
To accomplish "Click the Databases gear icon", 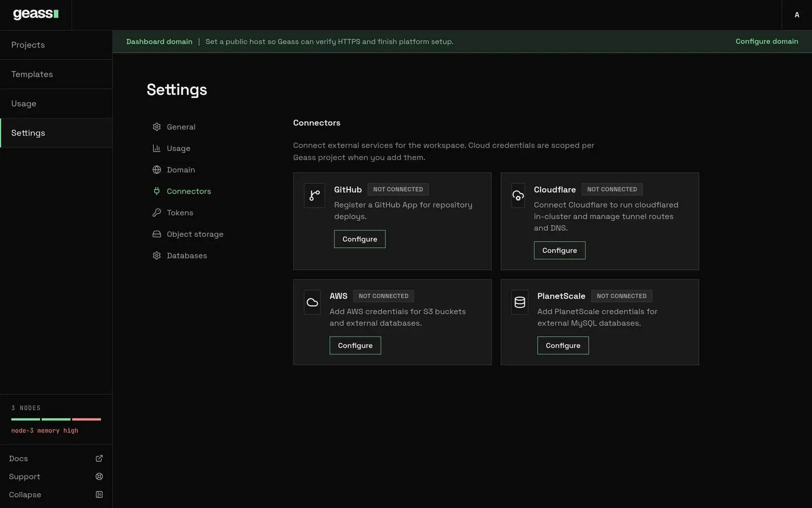I will tap(157, 256).
